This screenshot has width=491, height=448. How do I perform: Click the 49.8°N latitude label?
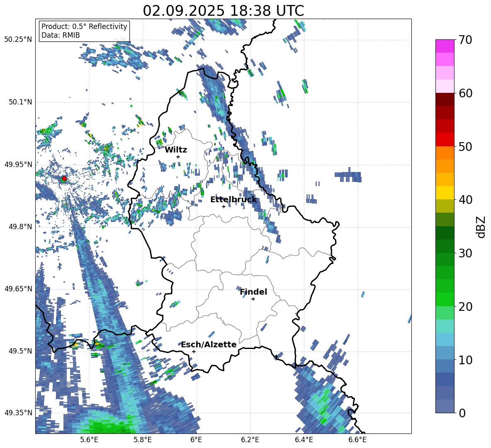20,227
